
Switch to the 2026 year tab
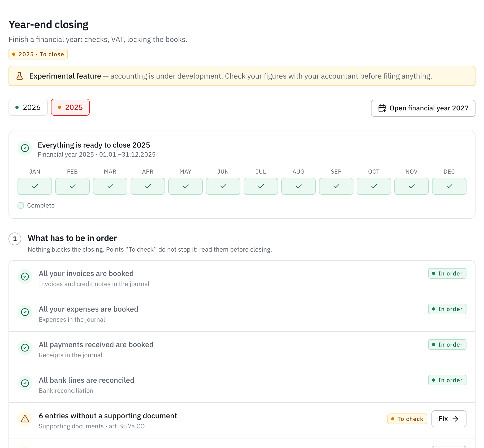[28, 107]
